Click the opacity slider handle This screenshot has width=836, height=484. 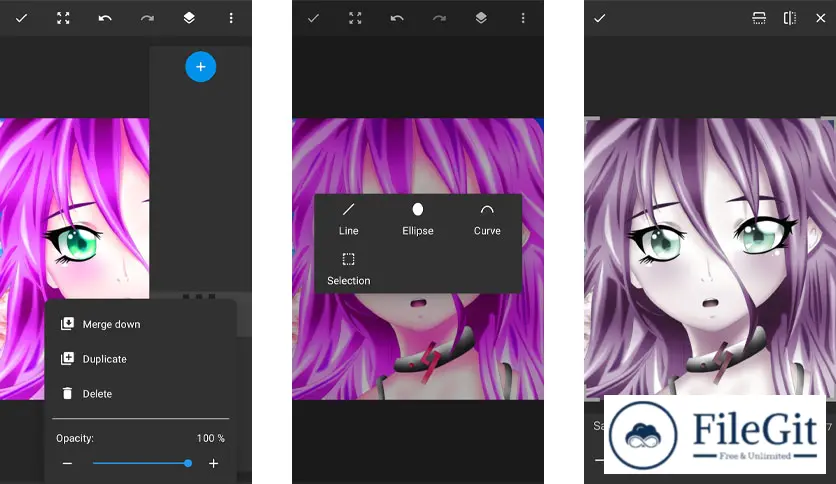tap(188, 463)
